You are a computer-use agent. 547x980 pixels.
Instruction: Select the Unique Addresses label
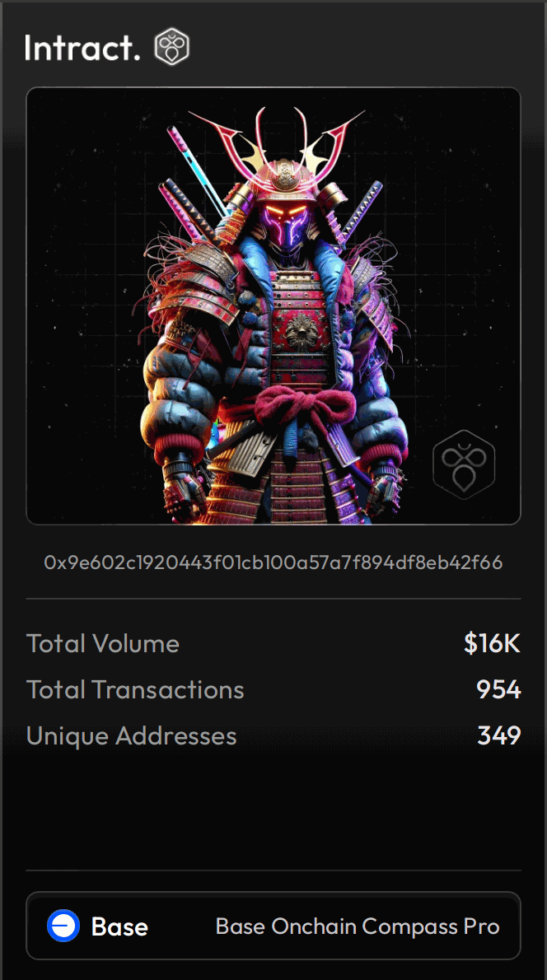click(131, 735)
